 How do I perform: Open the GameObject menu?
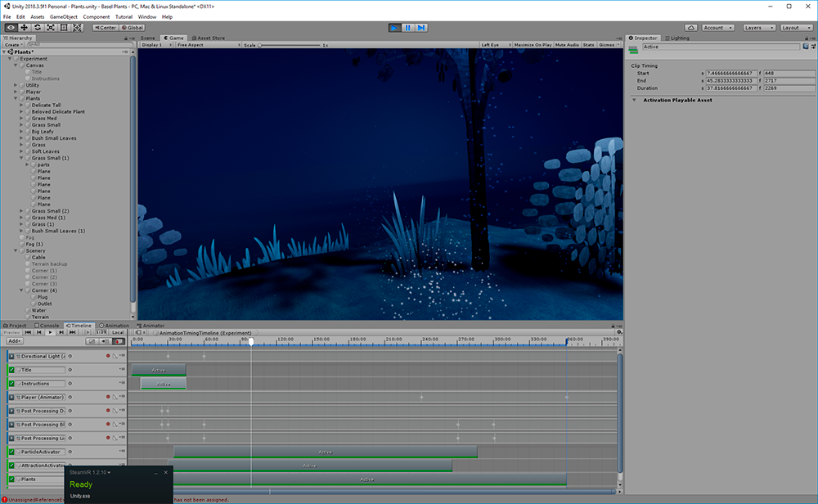(x=63, y=16)
